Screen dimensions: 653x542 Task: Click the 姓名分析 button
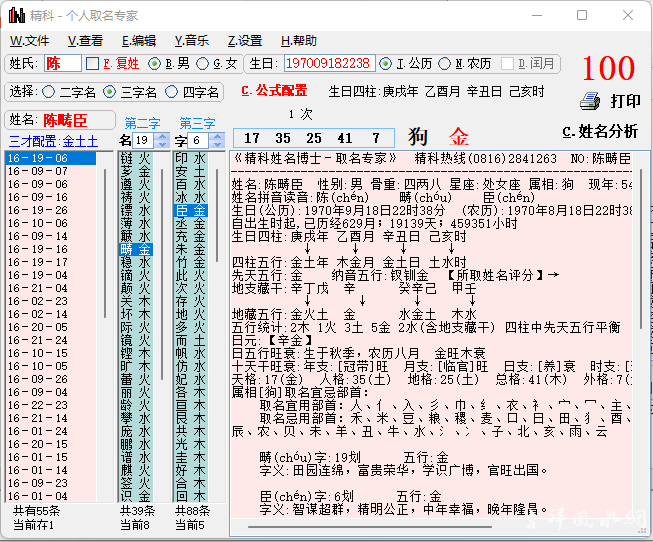coord(600,131)
